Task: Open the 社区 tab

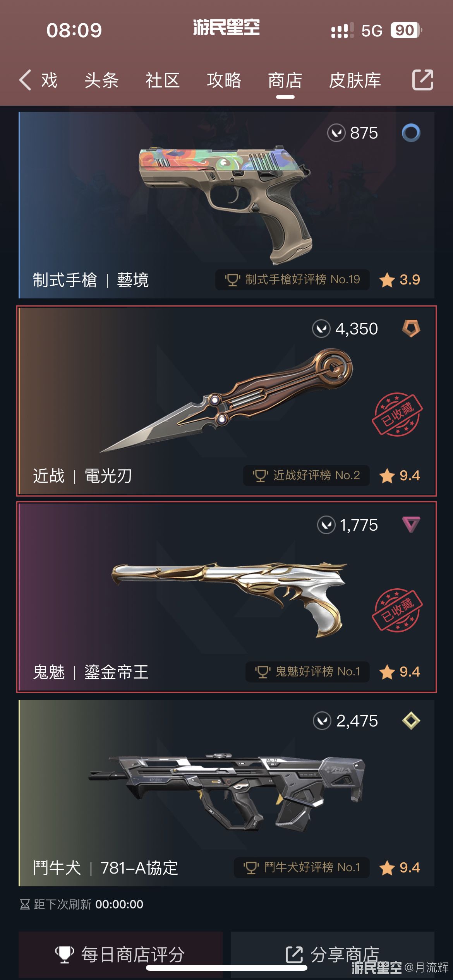Action: pyautogui.click(x=163, y=81)
